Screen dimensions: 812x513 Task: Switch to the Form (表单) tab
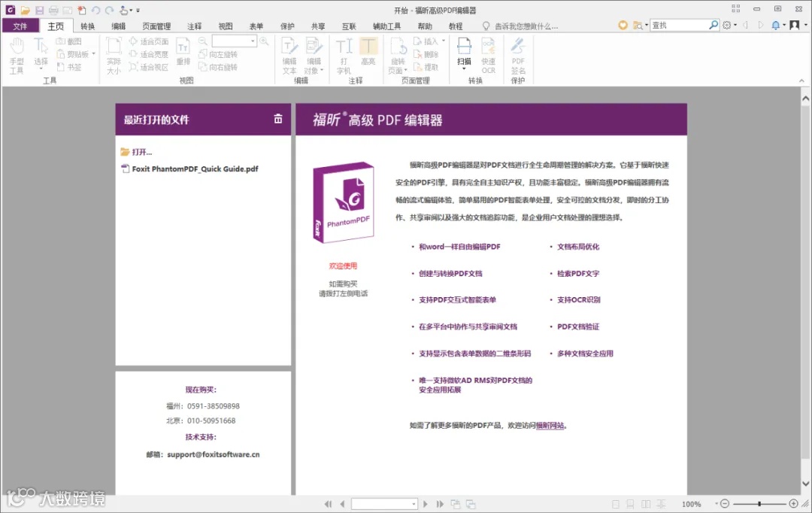pos(256,26)
